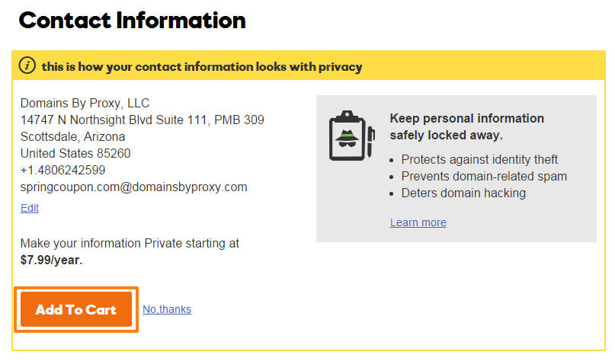Click the Scottsdale, Arizona address line

tap(72, 137)
